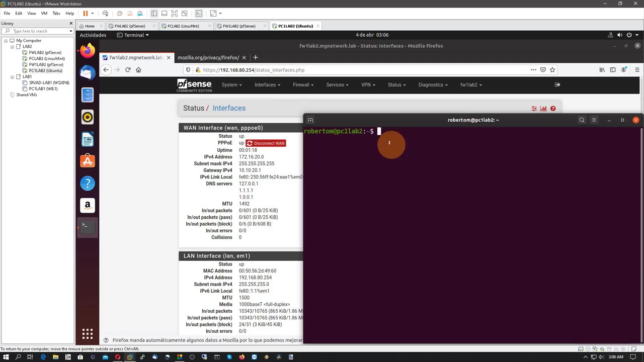Open the Ubuntu system power menu
Image resolution: width=644 pixels, height=362 pixels.
(x=633, y=35)
